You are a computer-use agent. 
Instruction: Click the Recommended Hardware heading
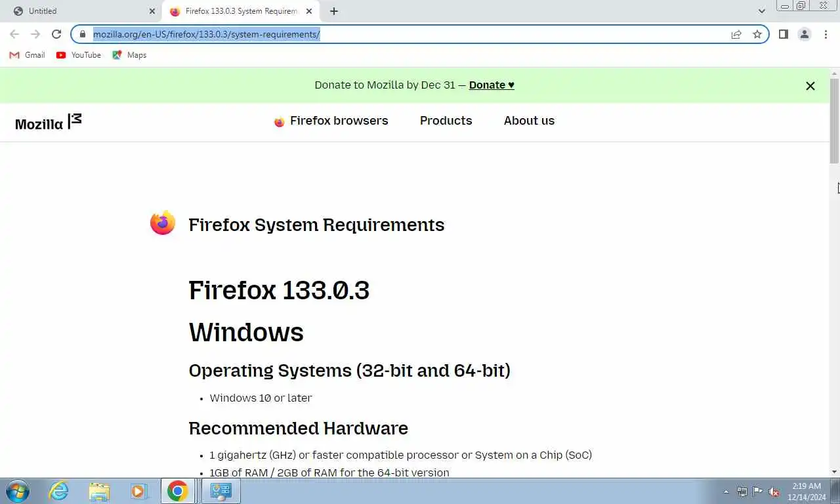pos(298,429)
